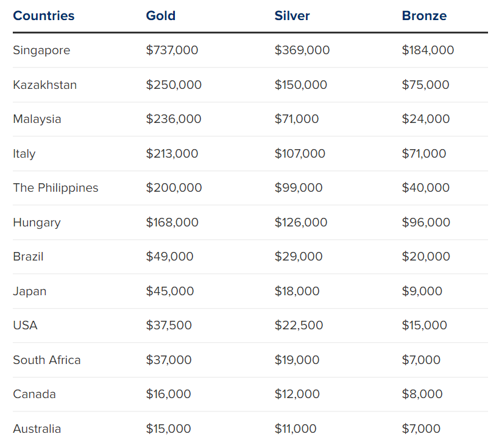Click Italy's silver value $107,000
499x448 pixels.
(x=300, y=154)
